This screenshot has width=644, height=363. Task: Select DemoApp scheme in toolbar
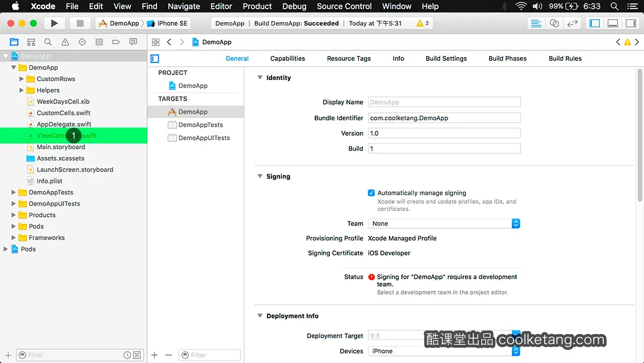(x=119, y=23)
